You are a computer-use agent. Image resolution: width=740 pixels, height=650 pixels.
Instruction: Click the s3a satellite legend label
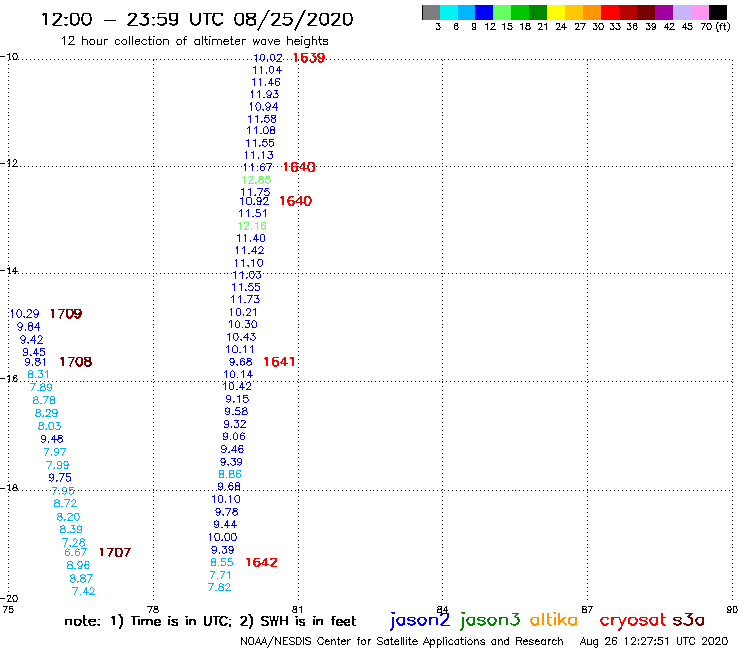[688, 620]
